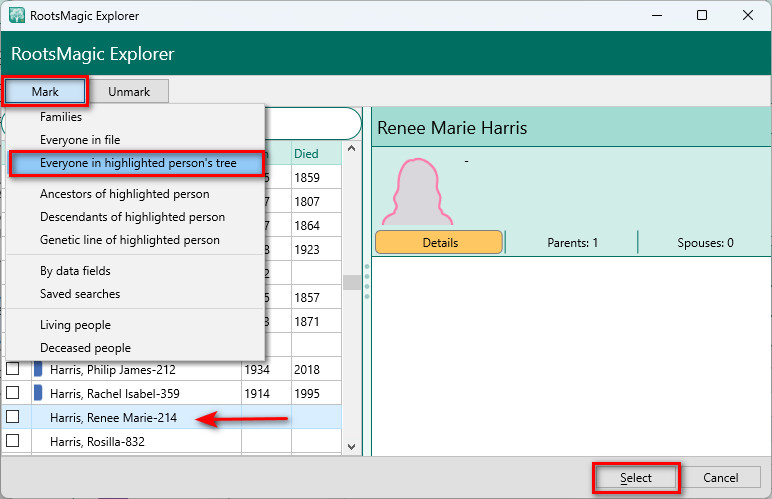This screenshot has width=772, height=499.
Task: Click blue color marker beside Rachel Isabel-359
Action: click(38, 393)
